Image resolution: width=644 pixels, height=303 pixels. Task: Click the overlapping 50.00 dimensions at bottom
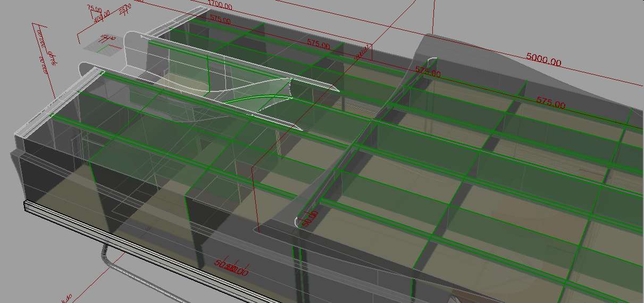231,267
